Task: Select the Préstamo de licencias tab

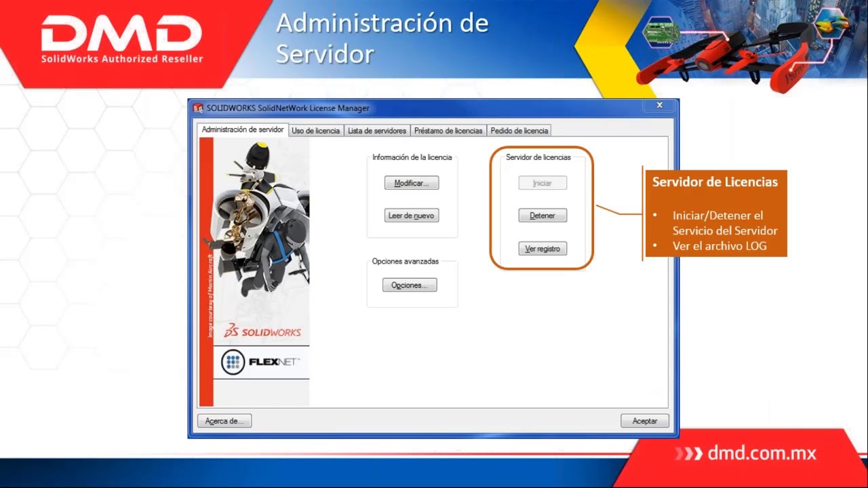Action: point(448,131)
